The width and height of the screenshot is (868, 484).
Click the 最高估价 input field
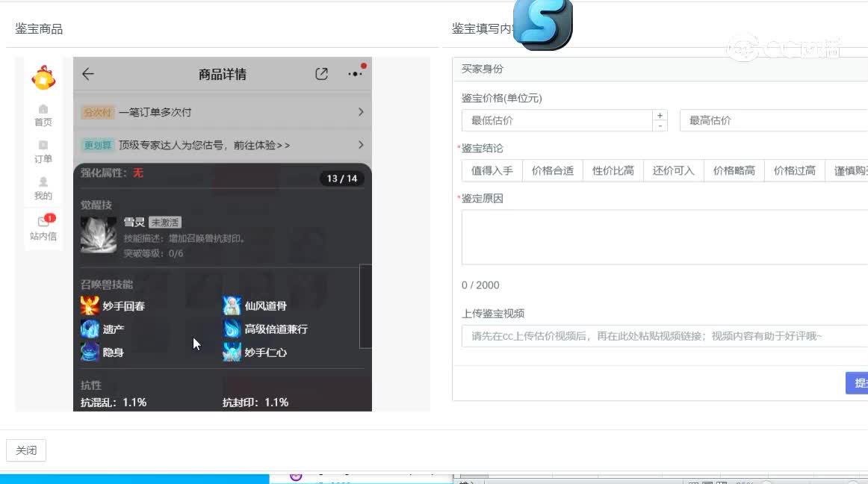click(774, 120)
